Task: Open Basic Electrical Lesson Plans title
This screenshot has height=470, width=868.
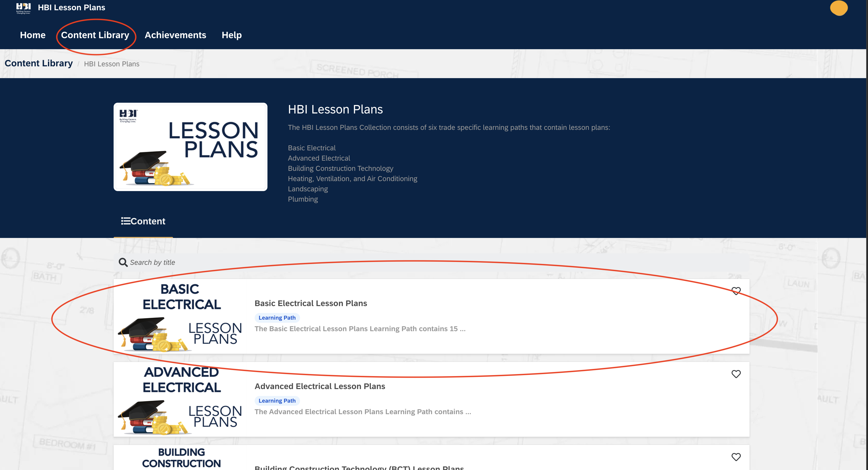Action: [x=311, y=303]
